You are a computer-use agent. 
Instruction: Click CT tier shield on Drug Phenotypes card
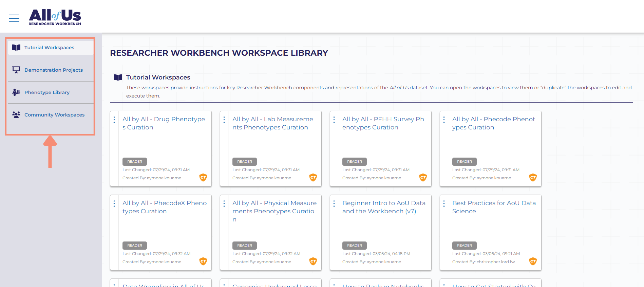click(x=203, y=177)
